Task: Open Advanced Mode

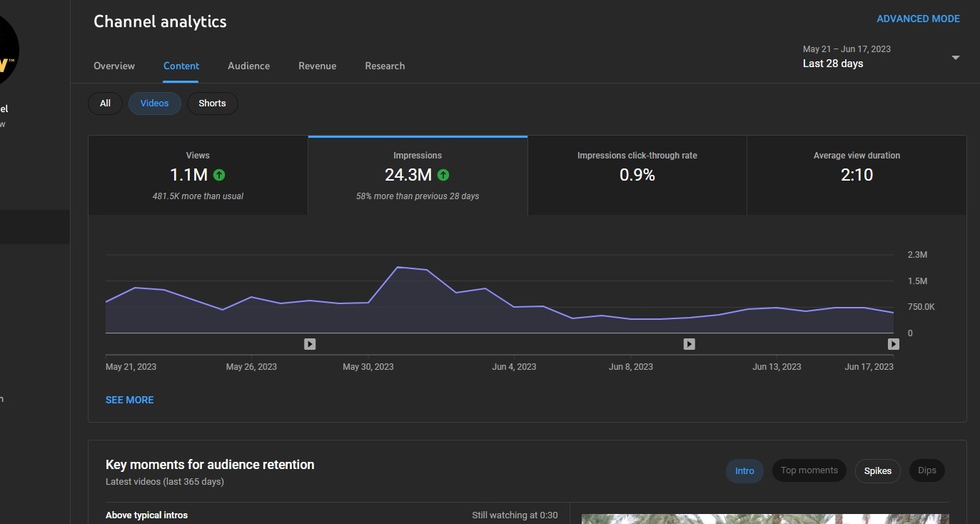Action: [x=918, y=19]
